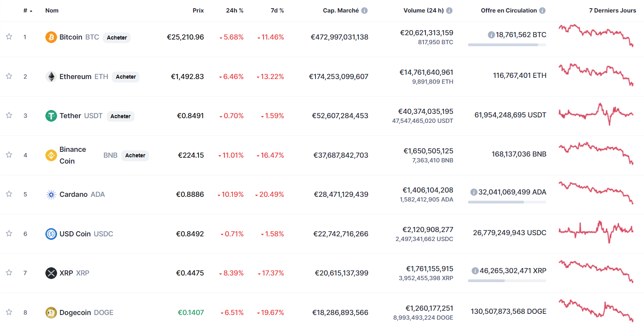Click info icon next to Offre en Circulation
The height and width of the screenshot is (324, 644).
coord(542,11)
